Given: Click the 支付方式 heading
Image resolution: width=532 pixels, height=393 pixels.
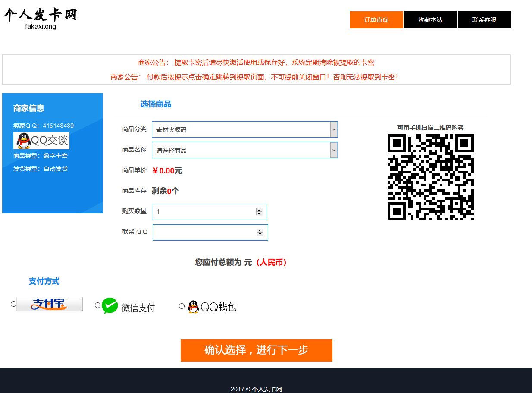Looking at the screenshot, I should tap(44, 281).
